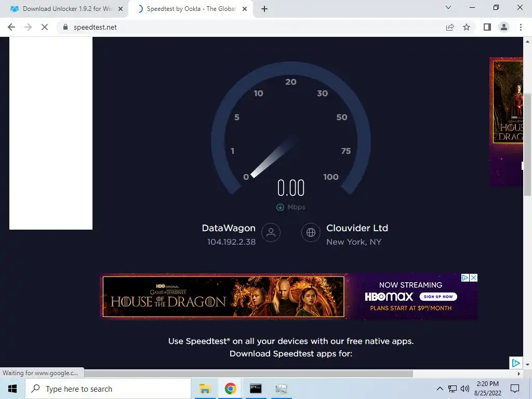
Task: Expand the tab search dropdown
Action: click(448, 7)
